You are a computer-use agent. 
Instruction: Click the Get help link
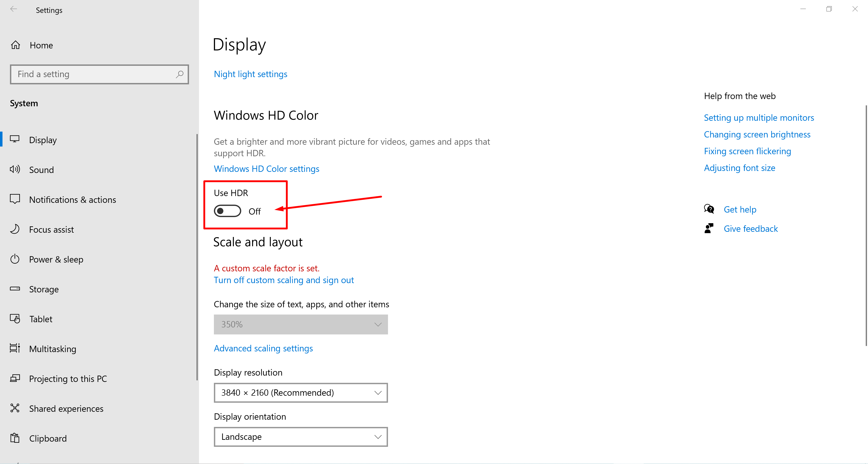740,209
